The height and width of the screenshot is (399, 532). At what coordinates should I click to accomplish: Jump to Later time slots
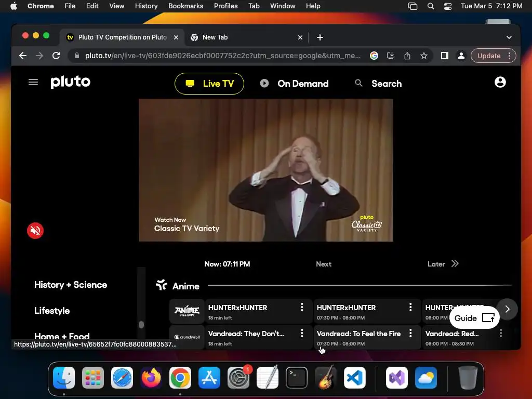tap(443, 264)
